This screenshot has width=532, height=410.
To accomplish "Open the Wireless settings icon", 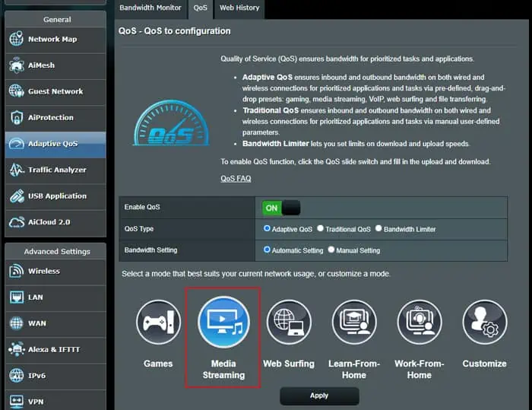I will pos(16,271).
